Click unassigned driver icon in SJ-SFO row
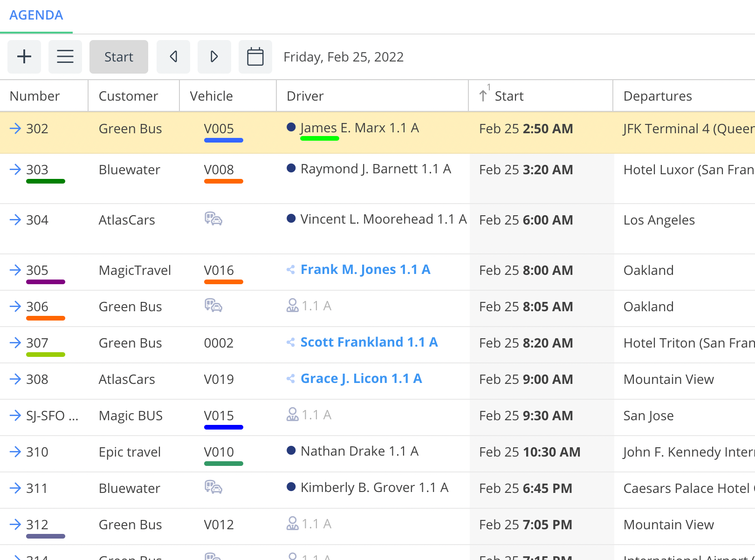Screen dimensions: 755x560 coord(292,414)
